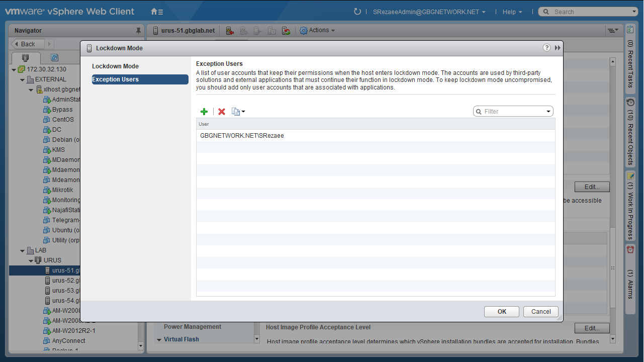The width and height of the screenshot is (644, 362).
Task: Open the Filter dropdown arrow
Action: click(548, 112)
